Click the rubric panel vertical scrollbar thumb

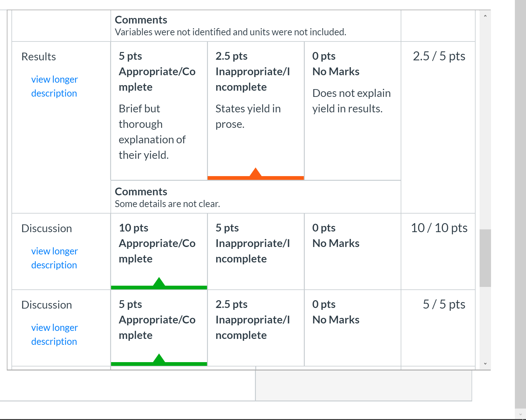pyautogui.click(x=485, y=258)
